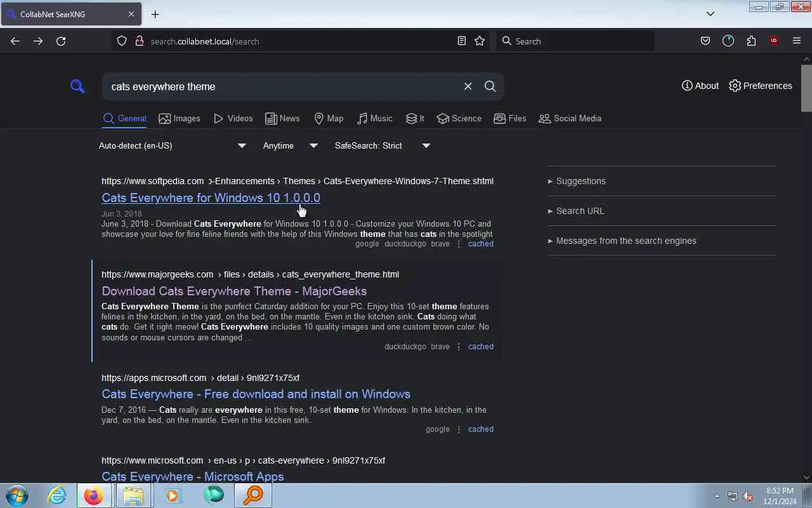
Task: Switch to Music tab
Action: [374, 119]
